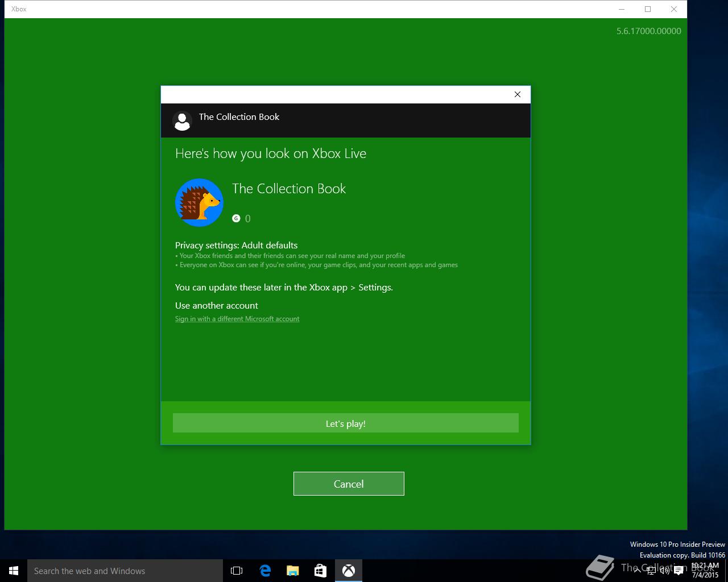Show hidden system tray icons chevron
Screen dimensions: 728x582
pos(638,571)
